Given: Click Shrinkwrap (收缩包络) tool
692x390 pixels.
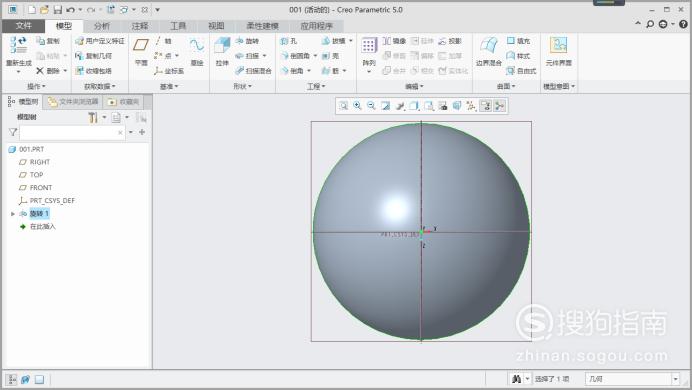Looking at the screenshot, I should coord(93,71).
